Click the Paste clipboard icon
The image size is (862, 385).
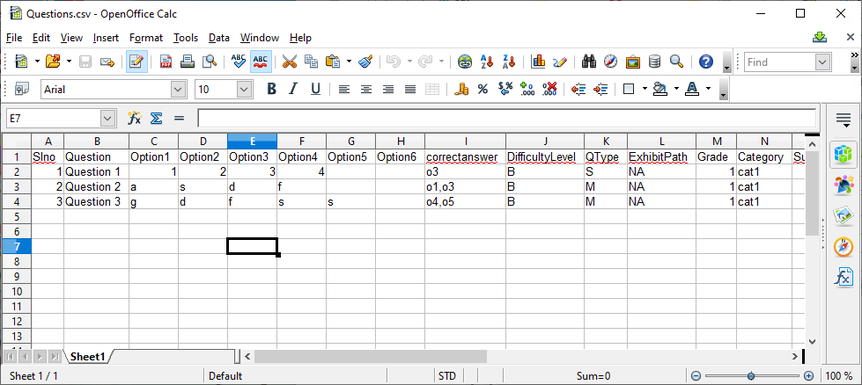click(x=333, y=62)
